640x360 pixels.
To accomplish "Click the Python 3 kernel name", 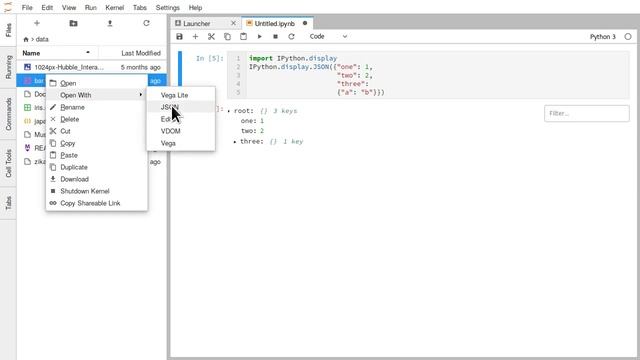I will (x=602, y=37).
